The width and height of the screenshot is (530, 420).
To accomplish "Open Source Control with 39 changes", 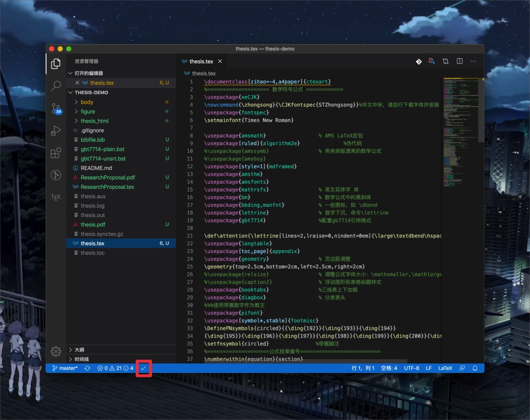I will coord(56,108).
